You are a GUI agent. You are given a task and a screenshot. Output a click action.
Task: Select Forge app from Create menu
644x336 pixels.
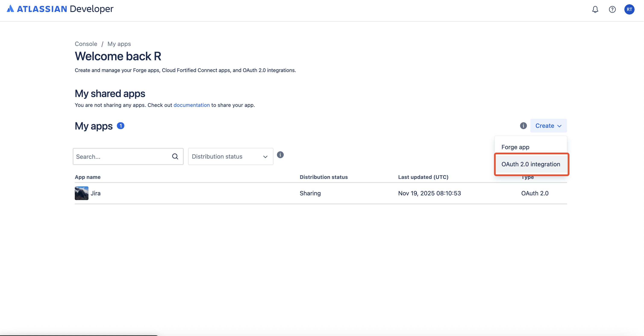point(515,147)
